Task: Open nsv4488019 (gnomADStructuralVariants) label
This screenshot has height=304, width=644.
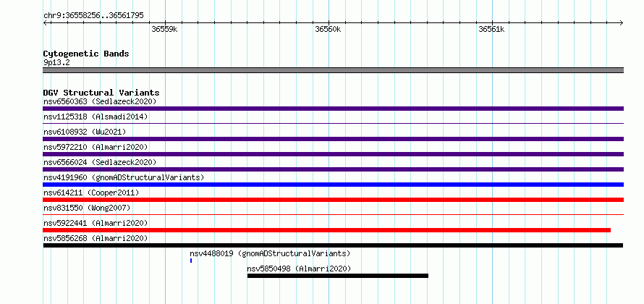Action: [270, 253]
